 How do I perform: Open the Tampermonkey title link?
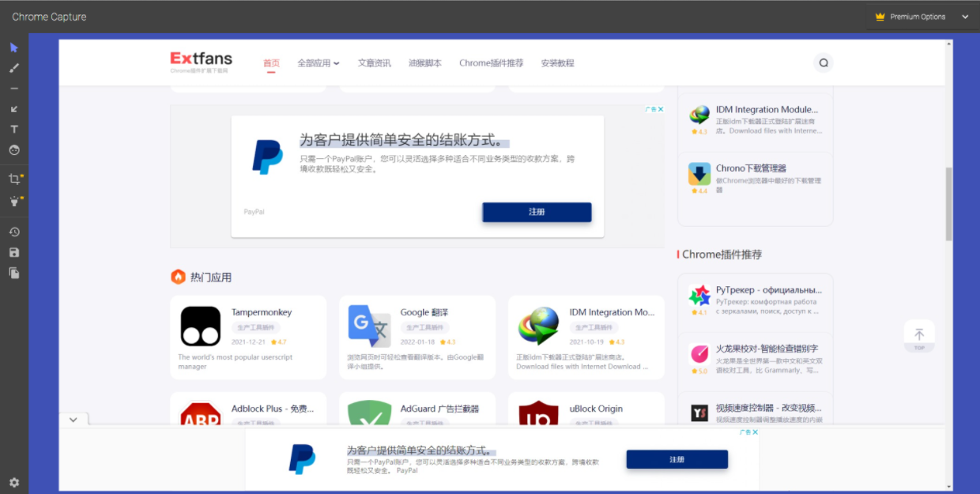tap(262, 312)
